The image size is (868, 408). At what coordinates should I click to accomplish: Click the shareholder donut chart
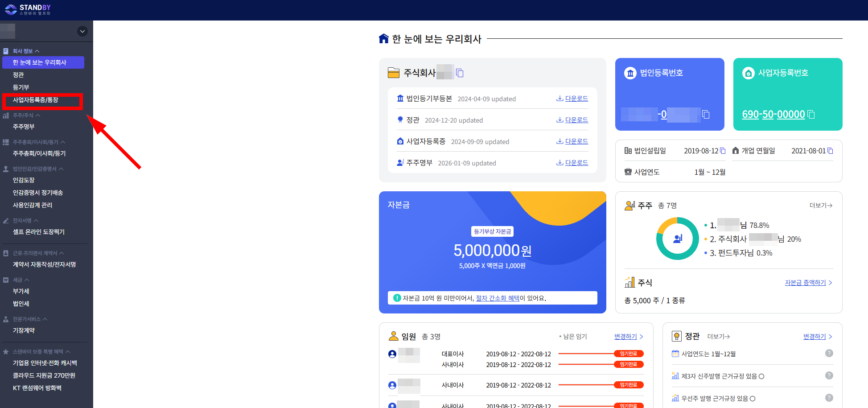point(677,239)
